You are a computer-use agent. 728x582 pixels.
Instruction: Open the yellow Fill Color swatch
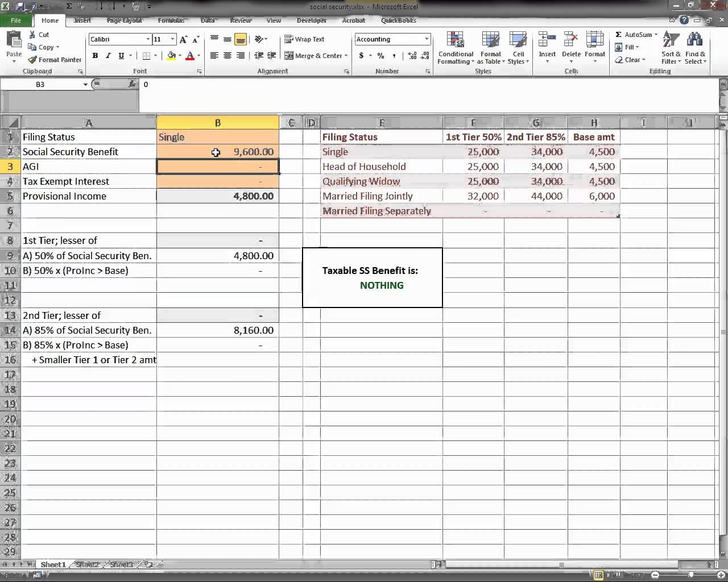click(x=171, y=56)
